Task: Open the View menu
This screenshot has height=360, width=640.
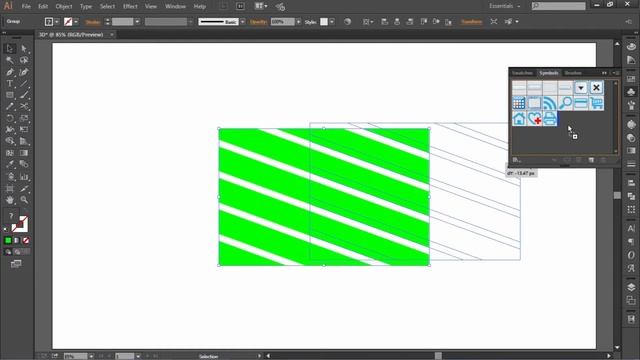Action: (x=151, y=7)
